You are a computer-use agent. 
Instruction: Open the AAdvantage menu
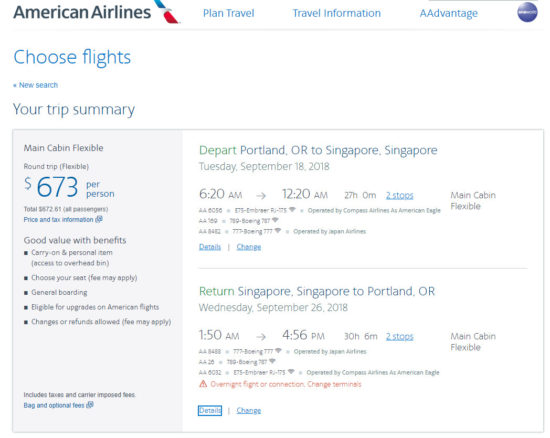pyautogui.click(x=449, y=13)
